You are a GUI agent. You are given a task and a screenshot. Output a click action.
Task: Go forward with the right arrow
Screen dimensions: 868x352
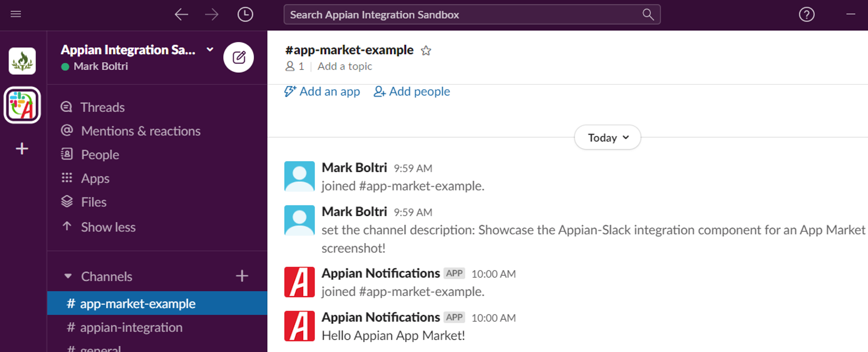pyautogui.click(x=212, y=14)
